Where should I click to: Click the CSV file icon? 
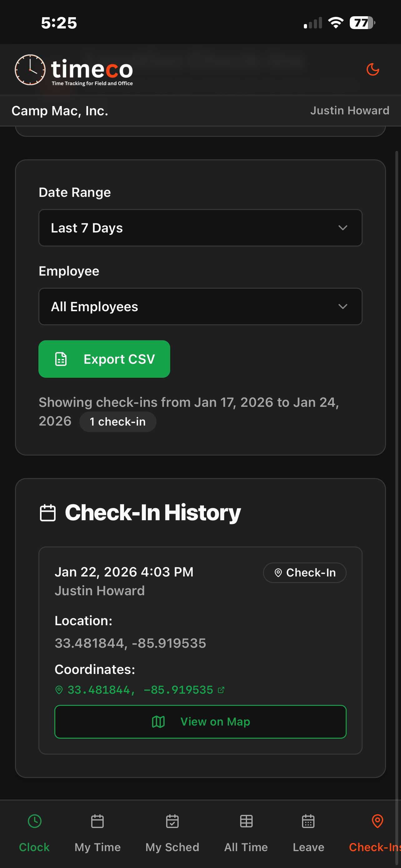[61, 359]
